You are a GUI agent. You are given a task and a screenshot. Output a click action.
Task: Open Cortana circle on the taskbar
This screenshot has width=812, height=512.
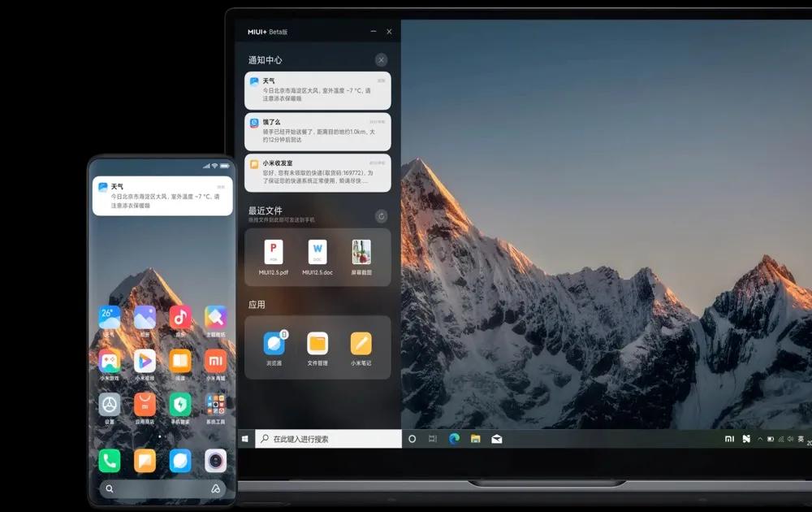(x=412, y=439)
